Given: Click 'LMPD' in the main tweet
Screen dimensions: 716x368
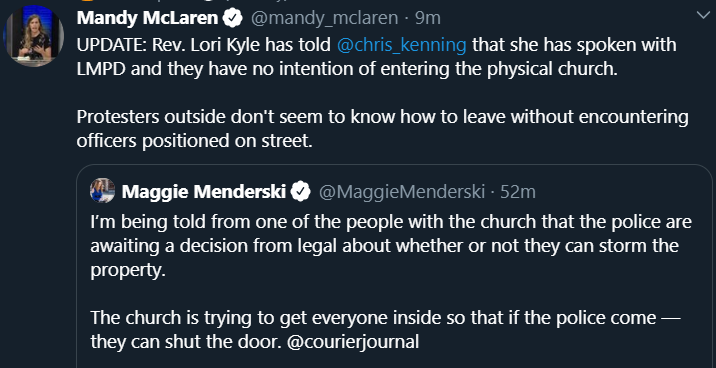Looking at the screenshot, I should [x=97, y=69].
